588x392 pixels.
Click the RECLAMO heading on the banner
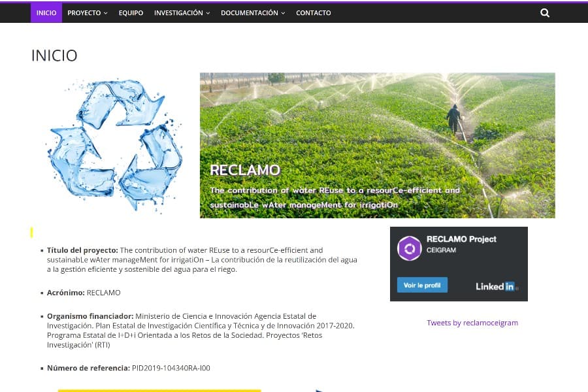pos(245,171)
